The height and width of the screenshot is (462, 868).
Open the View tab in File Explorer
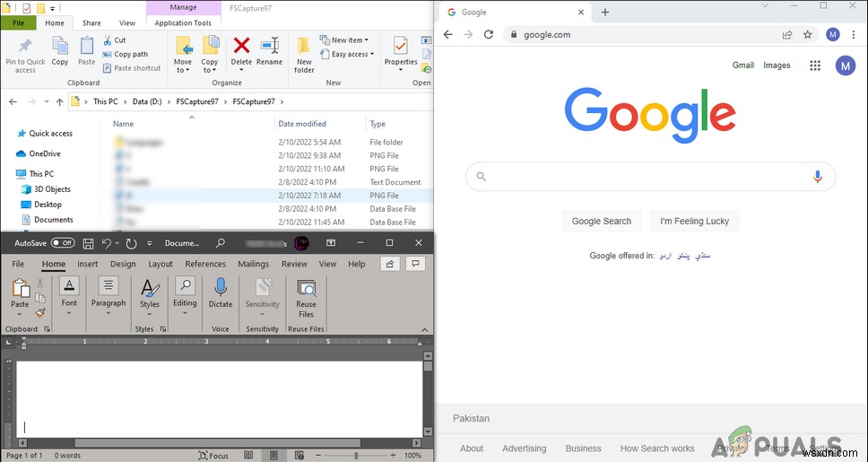tap(127, 23)
